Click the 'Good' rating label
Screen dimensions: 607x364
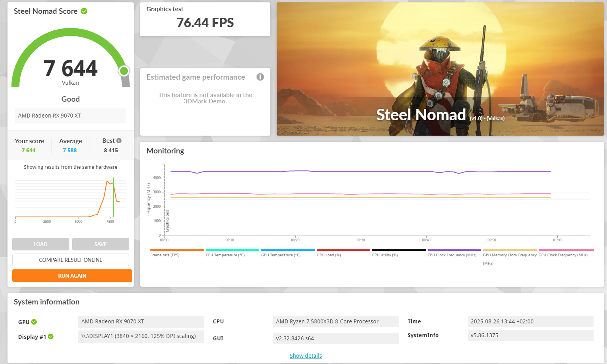[71, 99]
